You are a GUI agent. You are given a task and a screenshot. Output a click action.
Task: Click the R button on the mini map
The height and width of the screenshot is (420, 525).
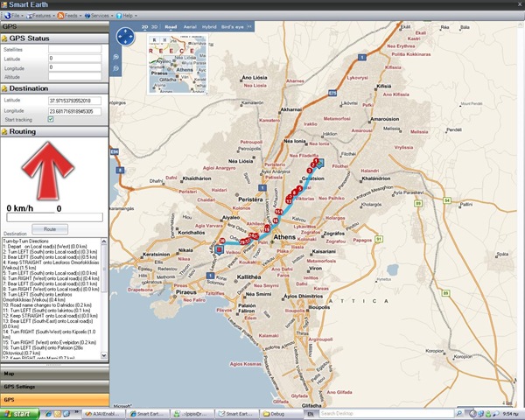(x=154, y=40)
